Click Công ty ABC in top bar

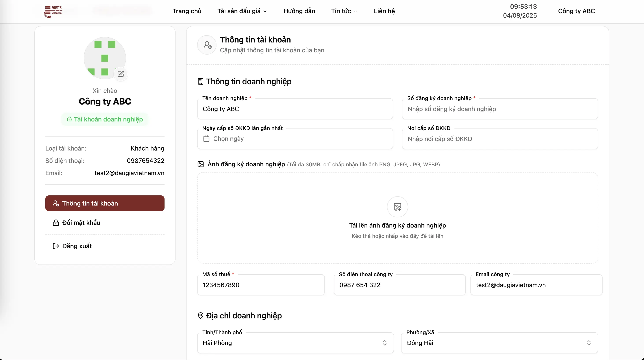click(576, 11)
